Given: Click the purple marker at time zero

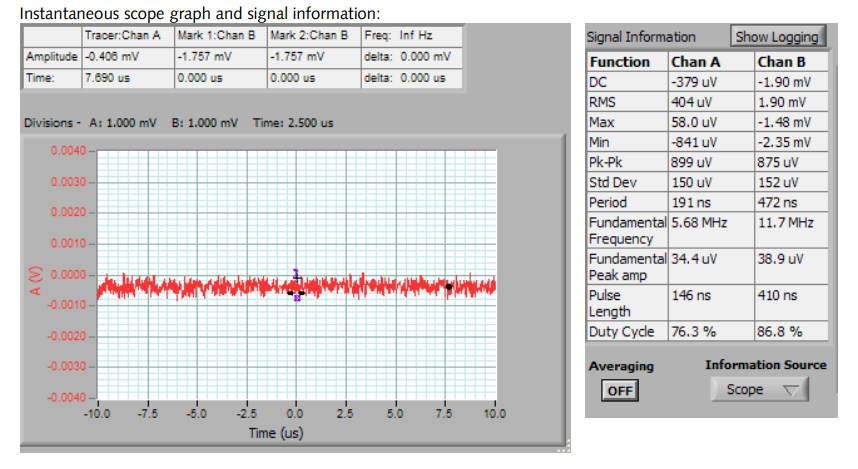Looking at the screenshot, I should (x=297, y=297).
